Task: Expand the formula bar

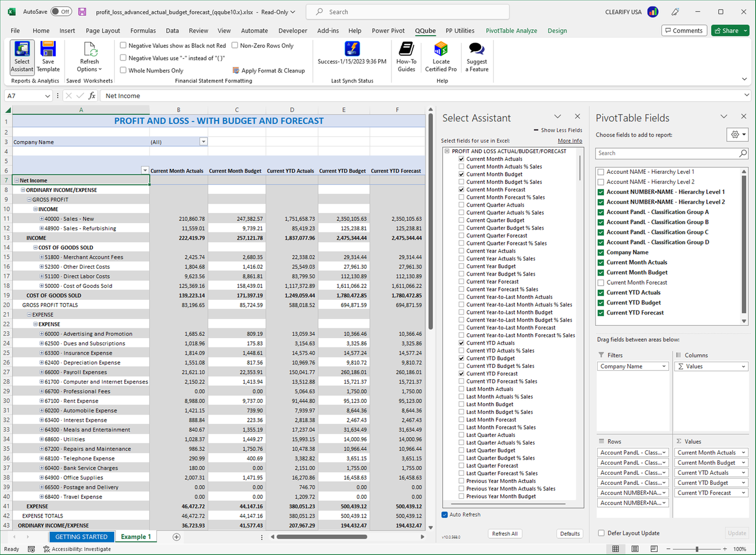Action: coord(746,95)
